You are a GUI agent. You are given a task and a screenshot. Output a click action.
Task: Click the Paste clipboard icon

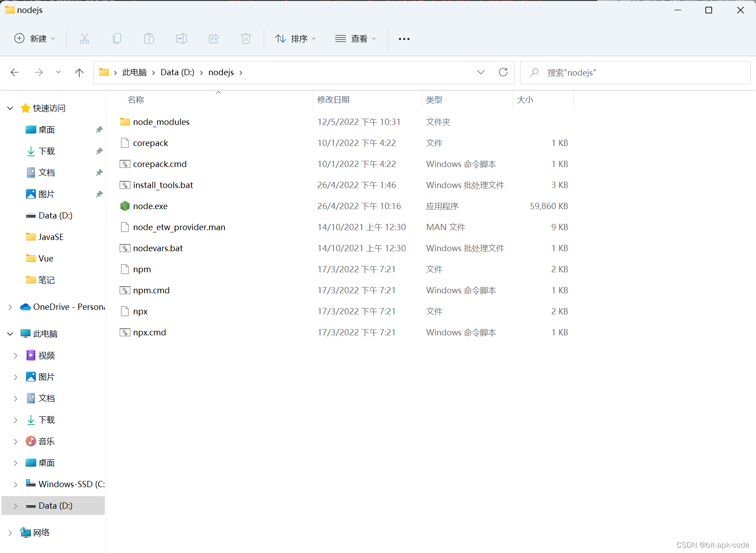[x=149, y=39]
